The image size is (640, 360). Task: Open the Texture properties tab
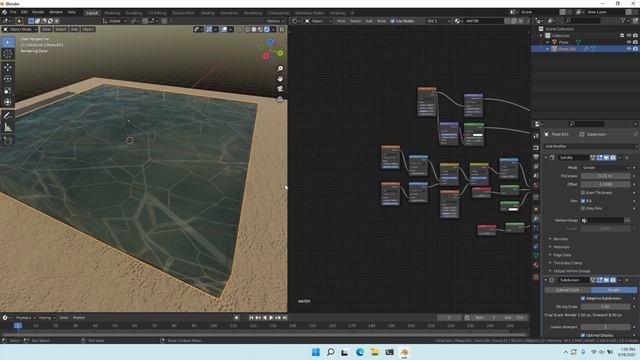[x=536, y=277]
